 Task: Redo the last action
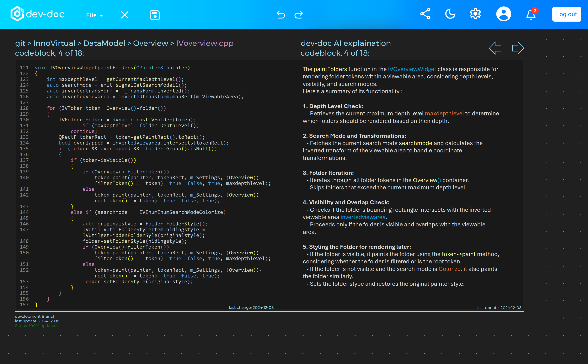[299, 15]
